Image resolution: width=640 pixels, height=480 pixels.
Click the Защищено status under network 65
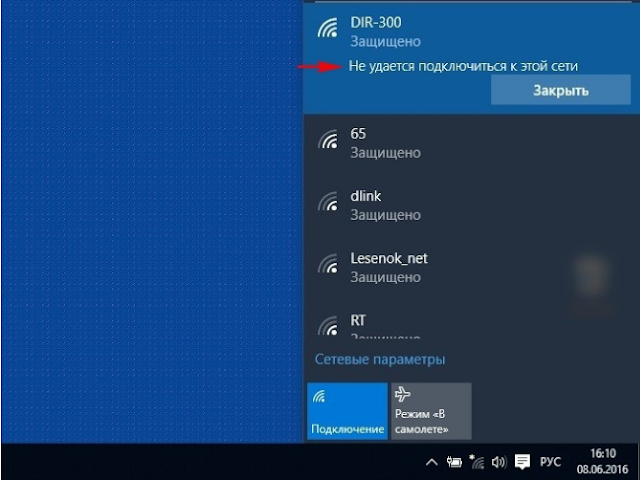pos(385,153)
